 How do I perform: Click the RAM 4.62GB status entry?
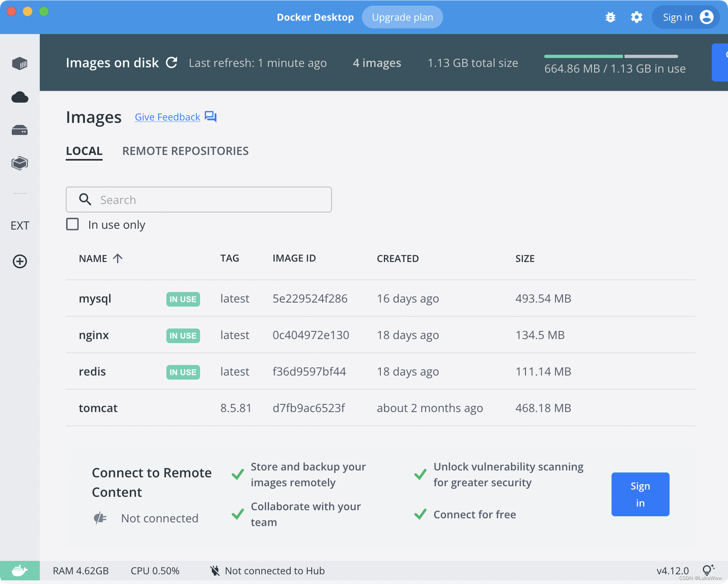pyautogui.click(x=81, y=571)
